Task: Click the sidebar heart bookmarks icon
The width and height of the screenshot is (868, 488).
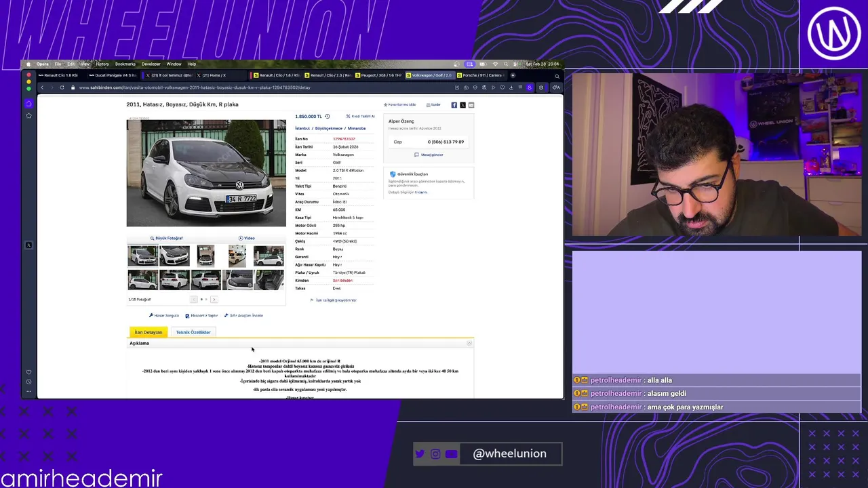Action: click(28, 372)
